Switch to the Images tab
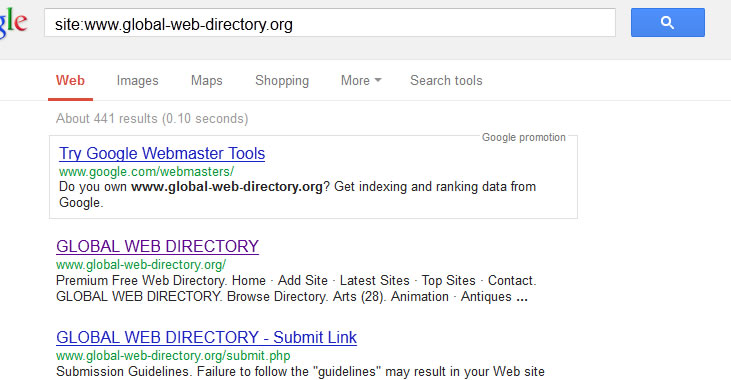The image size is (731, 380). pyautogui.click(x=138, y=80)
